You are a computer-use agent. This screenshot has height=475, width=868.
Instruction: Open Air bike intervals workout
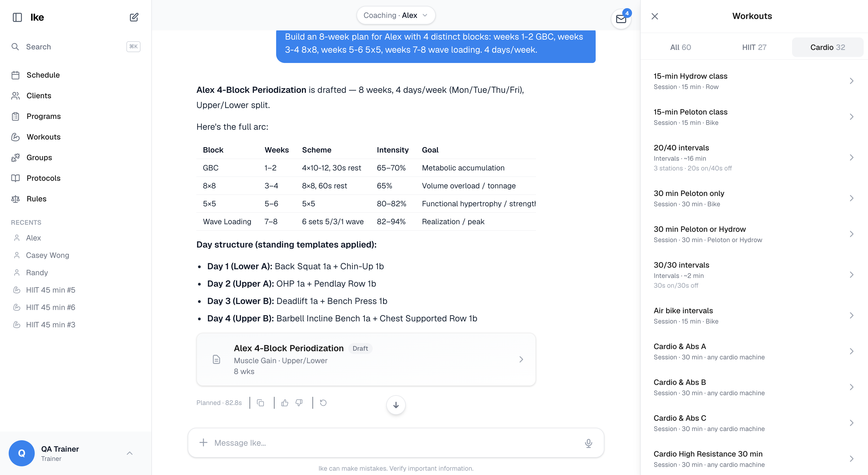pyautogui.click(x=754, y=316)
